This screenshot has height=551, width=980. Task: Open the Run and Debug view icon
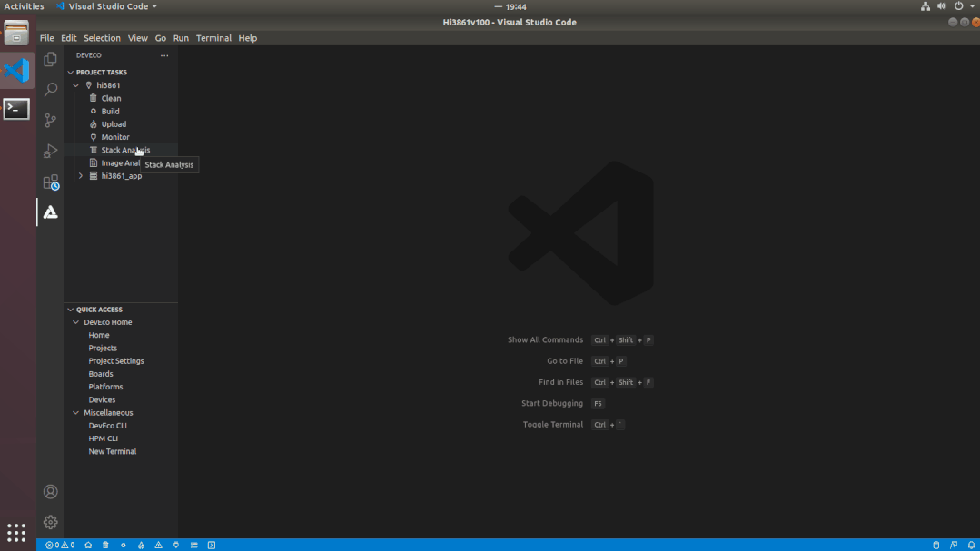click(51, 152)
